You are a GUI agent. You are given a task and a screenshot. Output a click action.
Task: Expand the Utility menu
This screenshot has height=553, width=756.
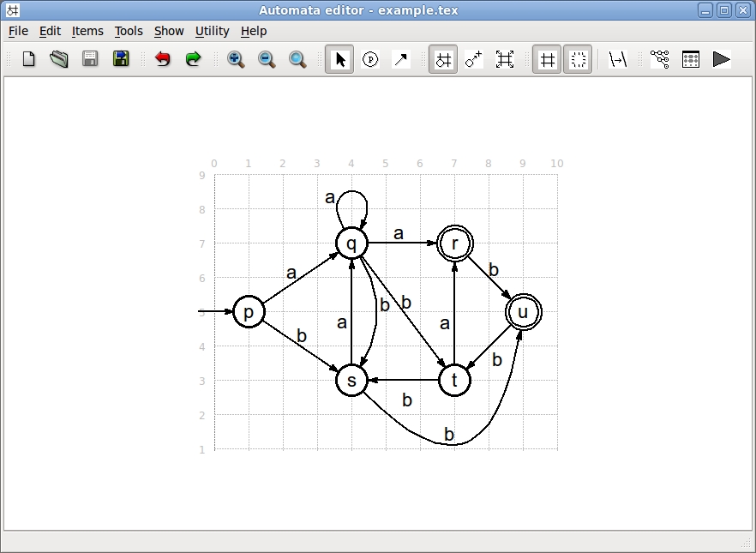(x=212, y=31)
